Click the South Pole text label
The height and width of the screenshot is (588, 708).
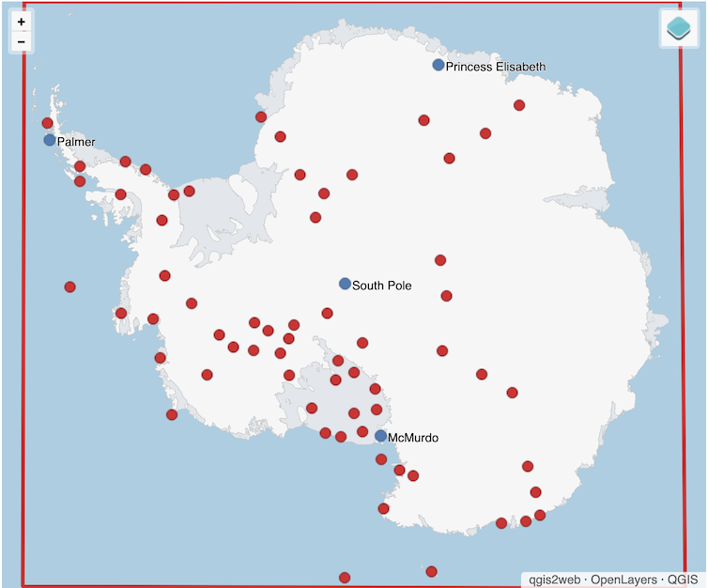[381, 286]
